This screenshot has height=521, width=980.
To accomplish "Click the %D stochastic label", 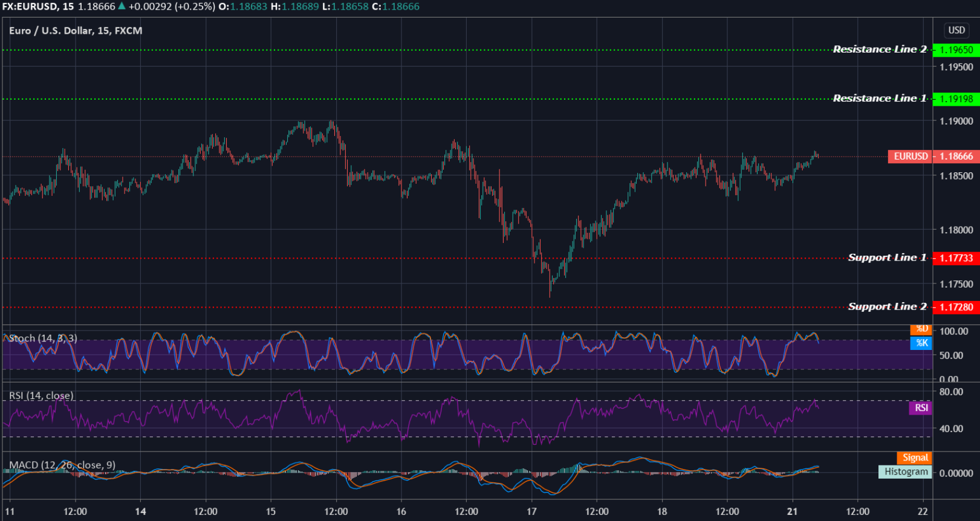I will 921,329.
